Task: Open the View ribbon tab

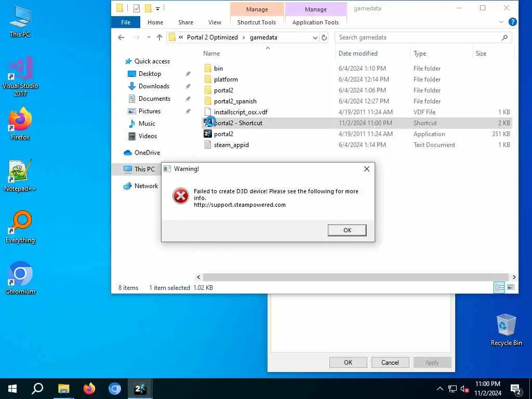Action: [x=215, y=22]
